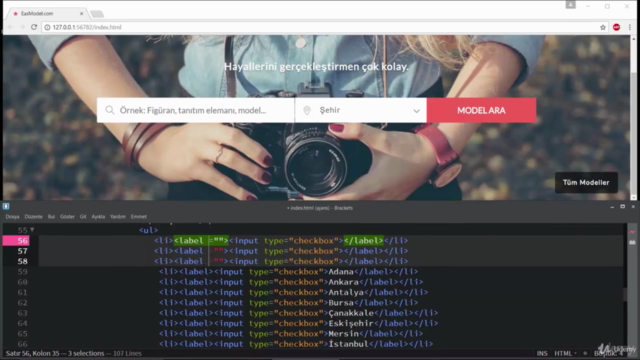Open a new Chrome tab
640x360 pixels.
pyautogui.click(x=97, y=14)
